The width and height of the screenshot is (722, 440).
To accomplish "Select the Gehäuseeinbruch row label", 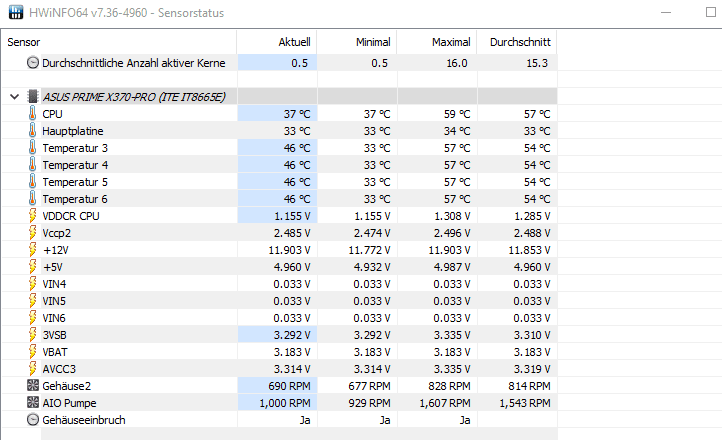I will 84,420.
